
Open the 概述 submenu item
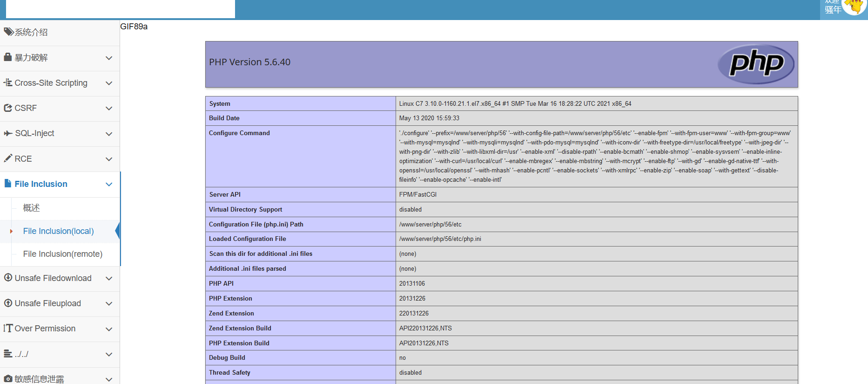tap(32, 208)
